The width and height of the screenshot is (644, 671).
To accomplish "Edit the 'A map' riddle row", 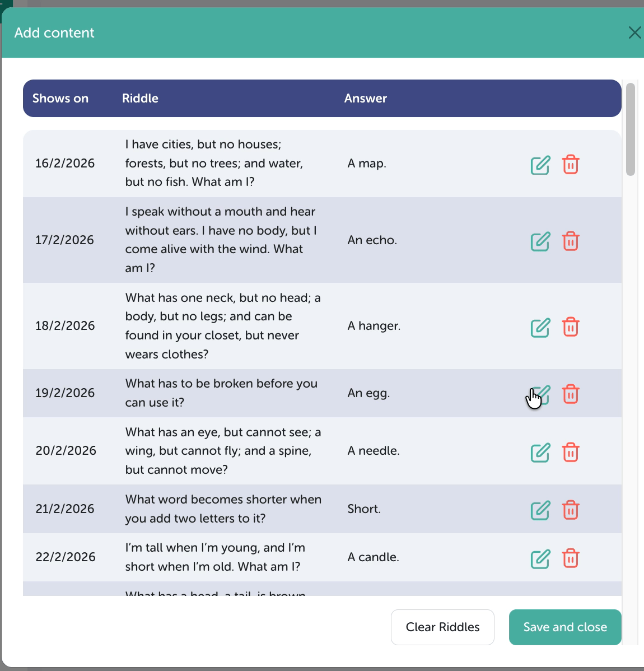I will point(540,165).
